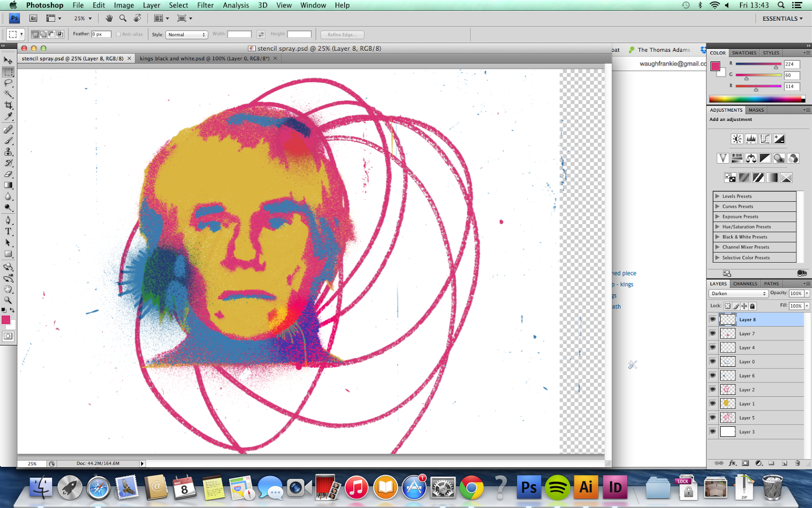Select the Clone Stamp tool
Viewport: 812px width, 508px height.
[x=8, y=152]
